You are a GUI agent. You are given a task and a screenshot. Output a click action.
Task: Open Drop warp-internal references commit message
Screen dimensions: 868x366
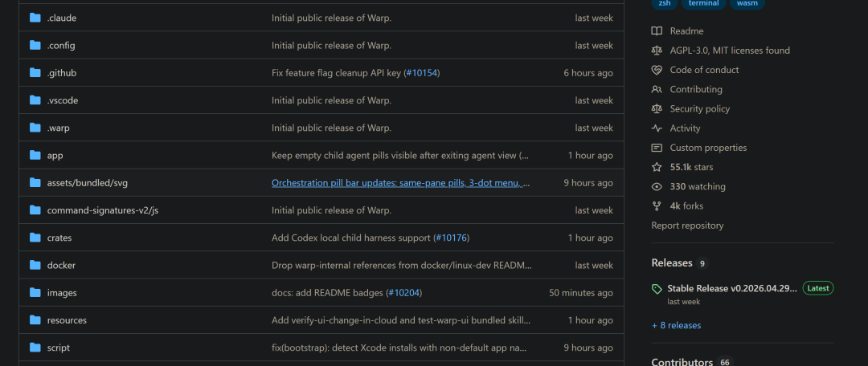tap(402, 266)
